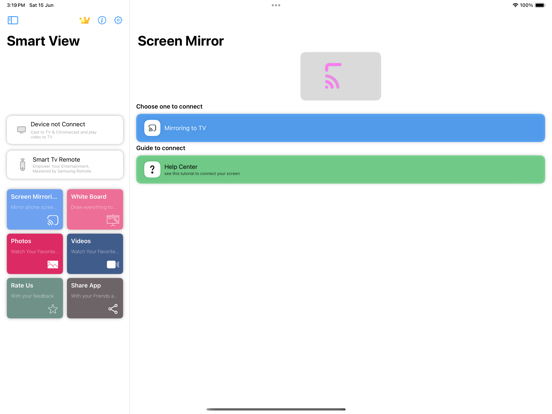Viewport: 552px width, 414px height.
Task: Open the Photos tile
Action: coord(35,253)
